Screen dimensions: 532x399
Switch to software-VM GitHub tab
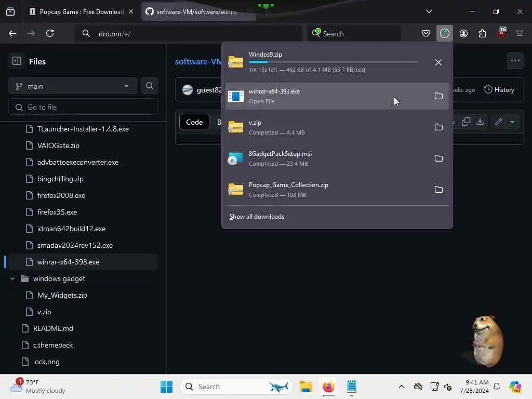click(x=197, y=12)
